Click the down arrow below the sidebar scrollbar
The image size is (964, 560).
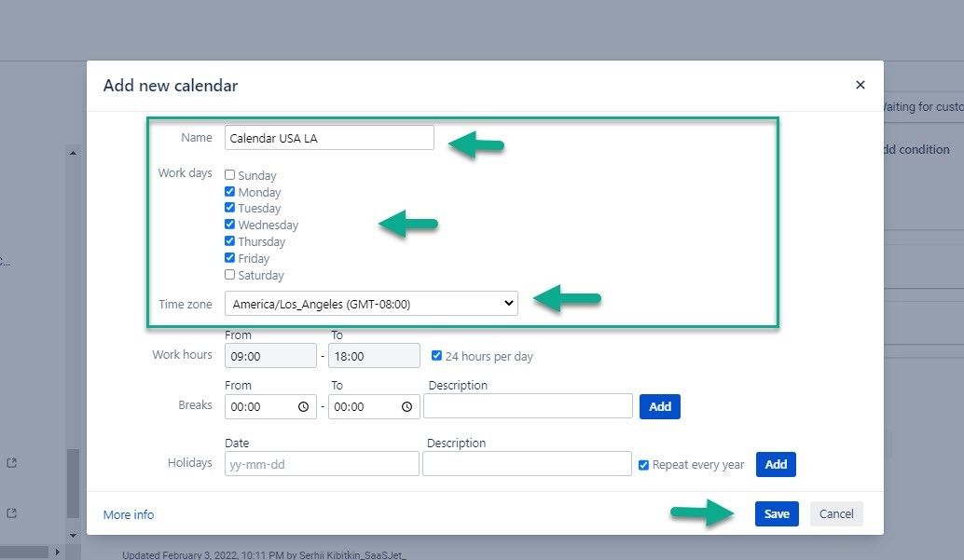75,536
